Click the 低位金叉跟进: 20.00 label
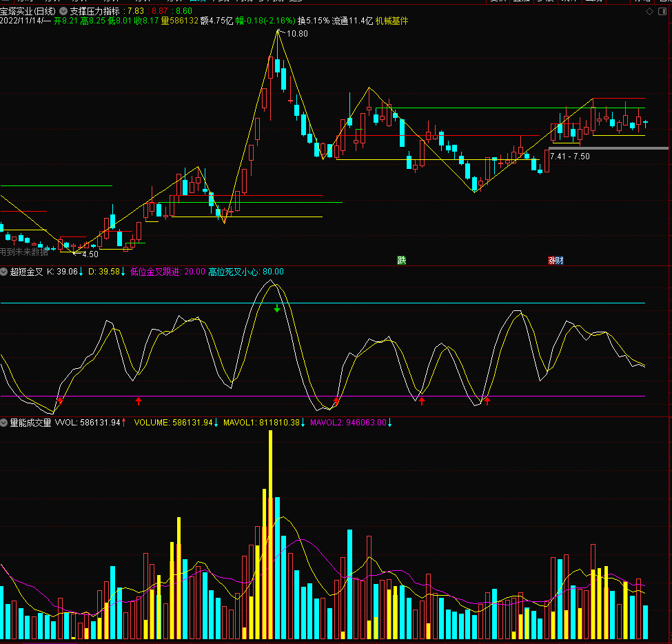672x644 pixels. click(167, 272)
